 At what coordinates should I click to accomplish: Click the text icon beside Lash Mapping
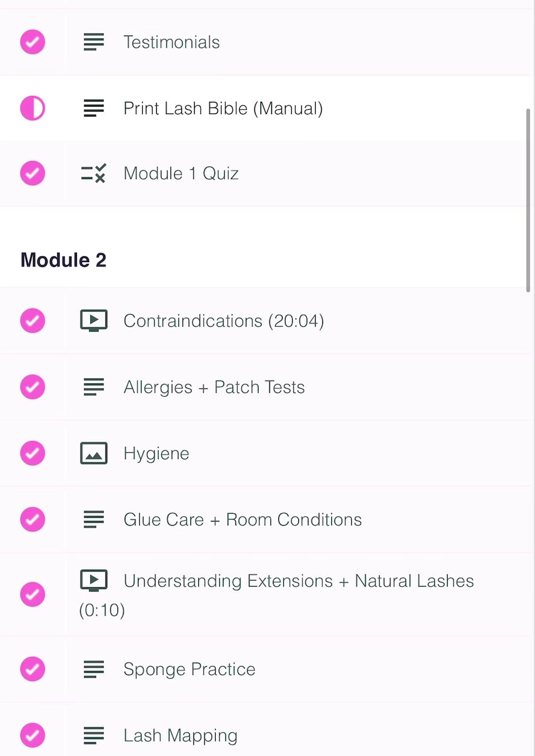(x=93, y=736)
